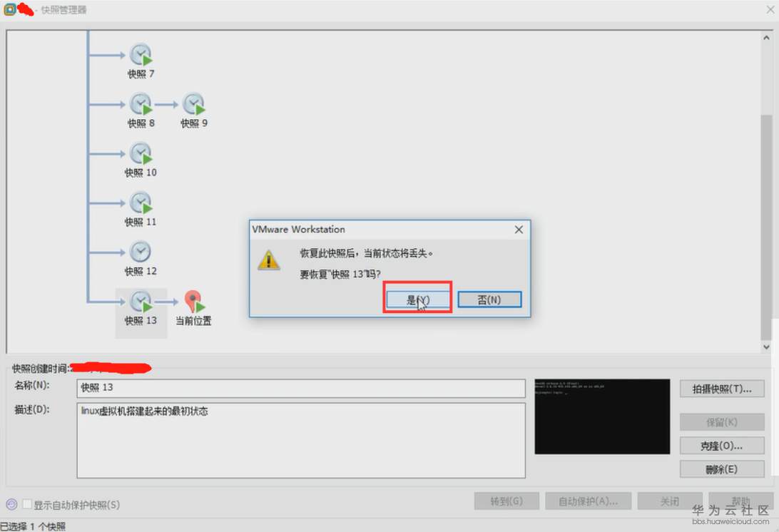Click the 已选择 1 个快照 status text
Screen dimensions: 779x532
pos(33,526)
